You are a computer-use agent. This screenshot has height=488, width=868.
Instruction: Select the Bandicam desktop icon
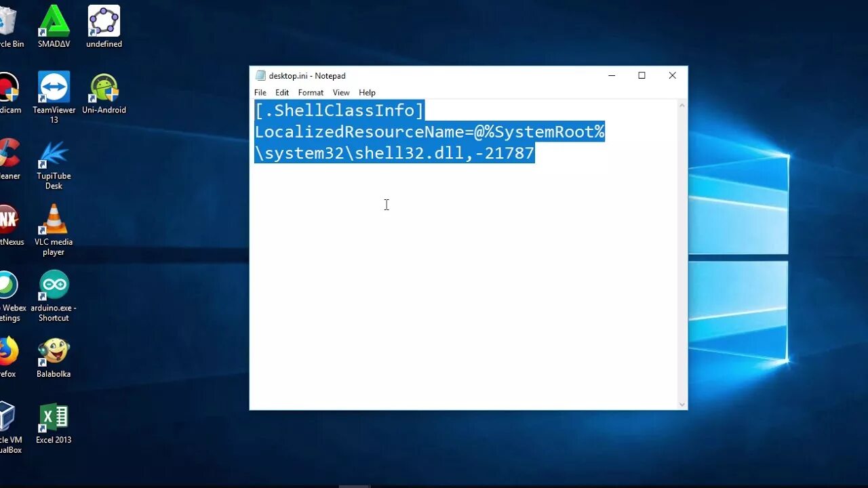coord(9,93)
